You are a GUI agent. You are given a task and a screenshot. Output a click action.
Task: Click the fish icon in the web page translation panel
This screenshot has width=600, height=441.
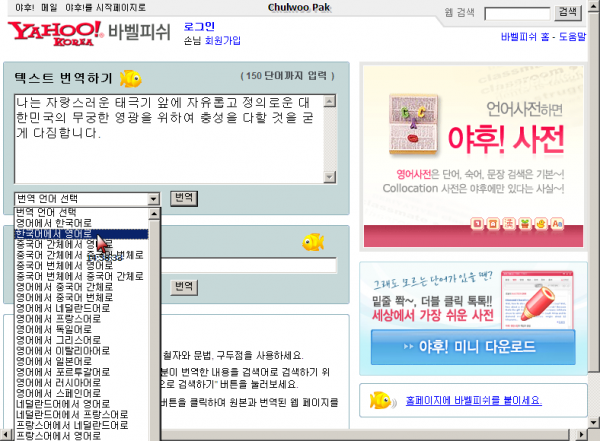point(313,242)
